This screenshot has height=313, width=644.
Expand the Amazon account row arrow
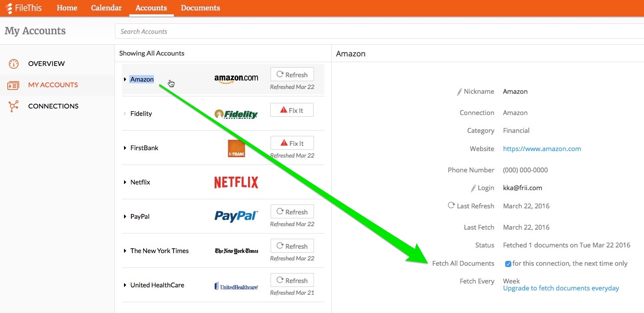[125, 79]
